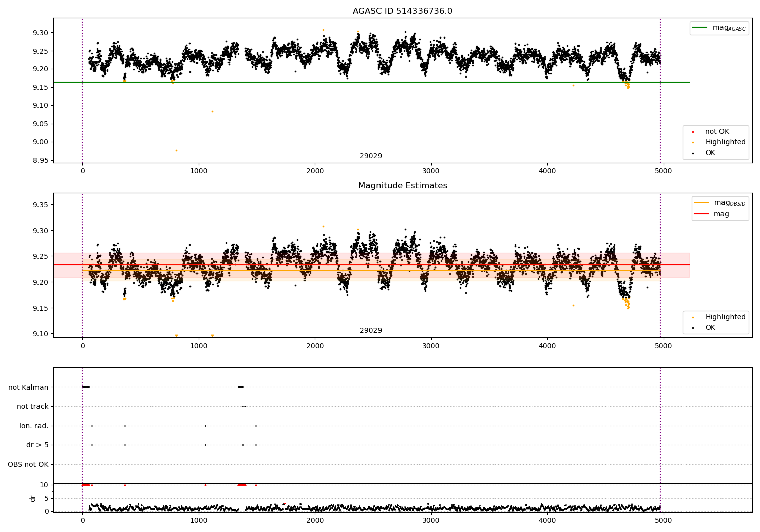
Task: Select the mag OBSID legend label
Action: pyautogui.click(x=730, y=203)
